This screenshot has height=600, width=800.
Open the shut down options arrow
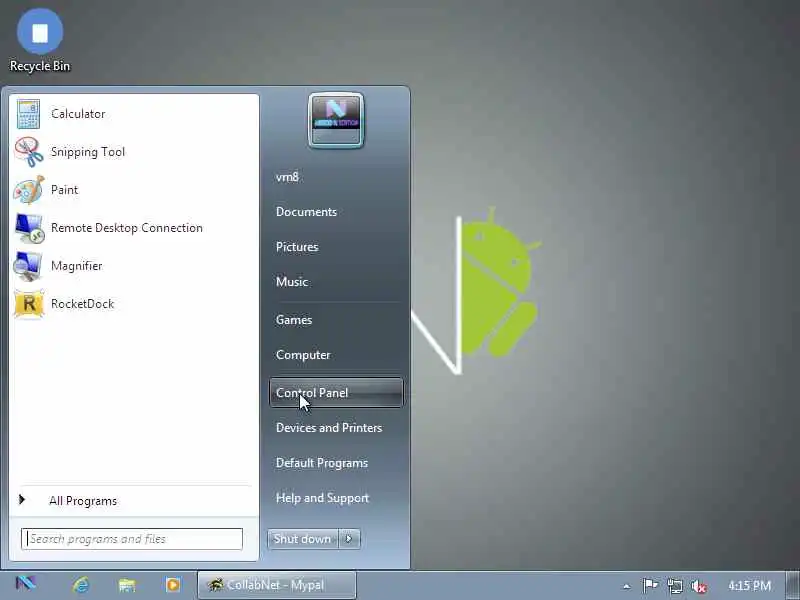point(349,539)
